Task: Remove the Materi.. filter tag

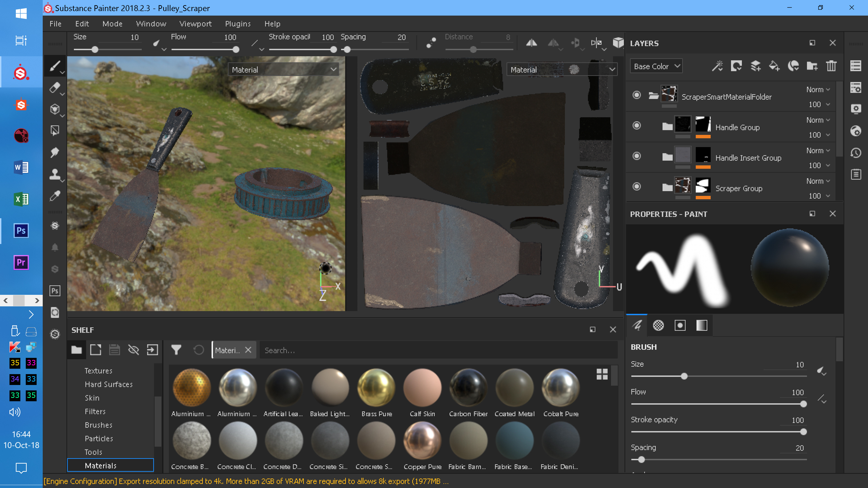Action: click(x=248, y=350)
